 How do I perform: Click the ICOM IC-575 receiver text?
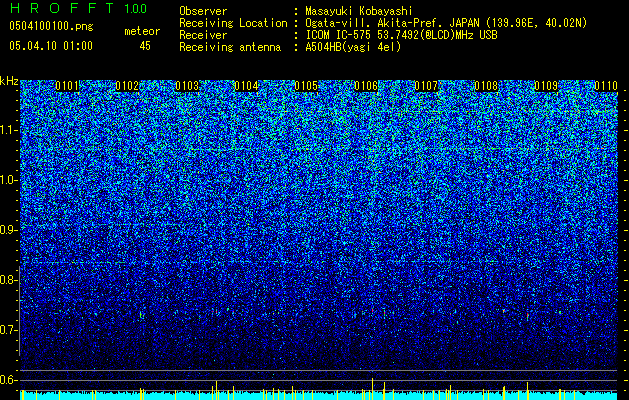(401, 35)
